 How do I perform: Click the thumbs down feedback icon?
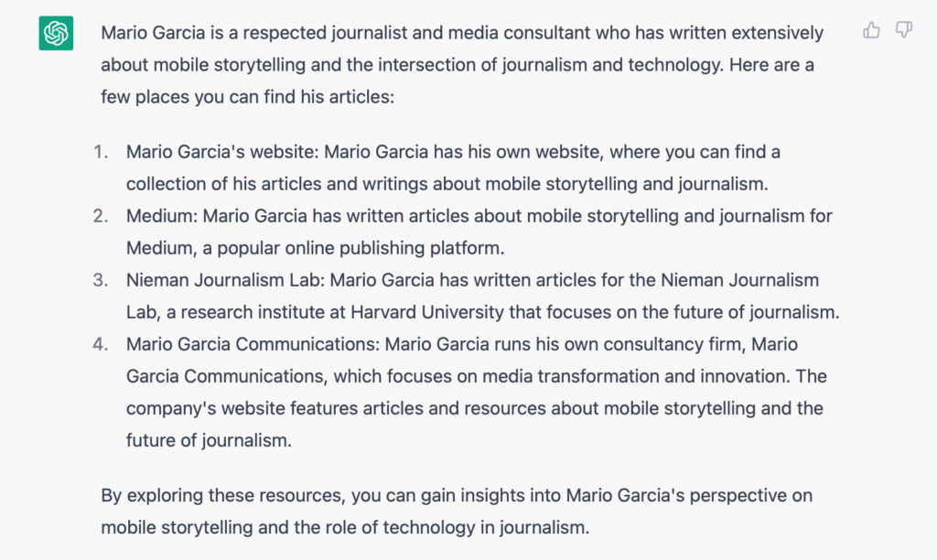(903, 30)
